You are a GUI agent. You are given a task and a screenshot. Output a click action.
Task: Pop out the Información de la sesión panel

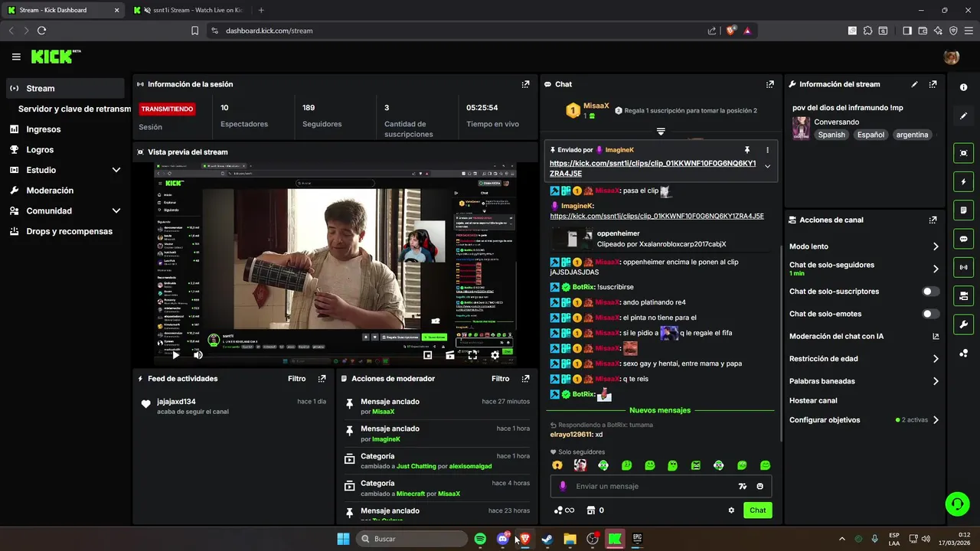point(525,84)
